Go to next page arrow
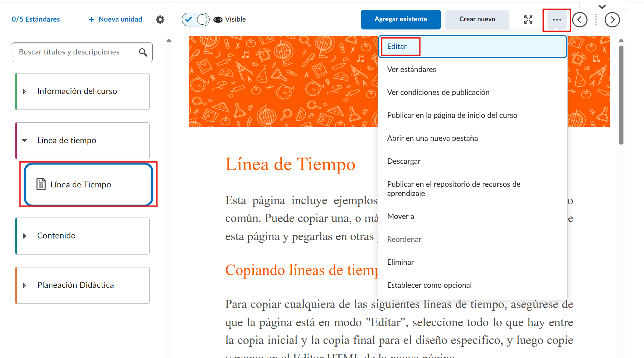The image size is (644, 358). pyautogui.click(x=612, y=20)
